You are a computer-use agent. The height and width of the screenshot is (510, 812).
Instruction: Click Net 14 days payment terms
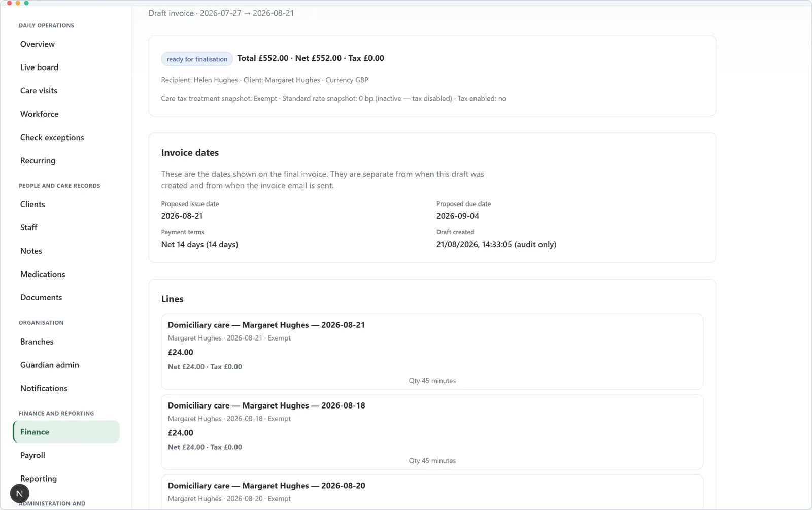point(199,245)
